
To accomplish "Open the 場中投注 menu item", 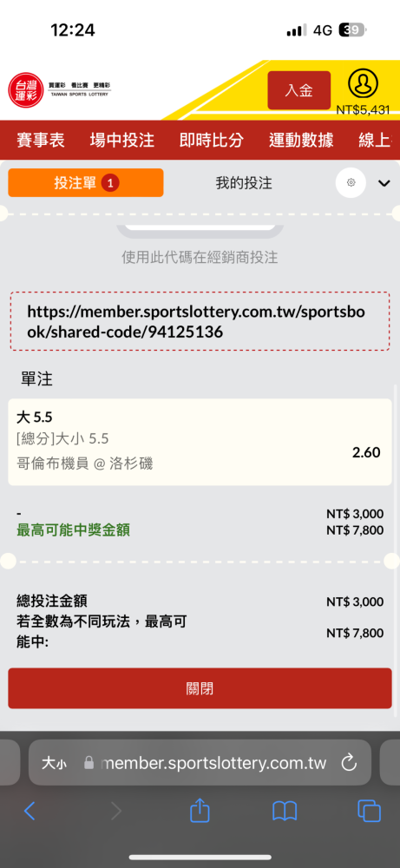I will [121, 141].
